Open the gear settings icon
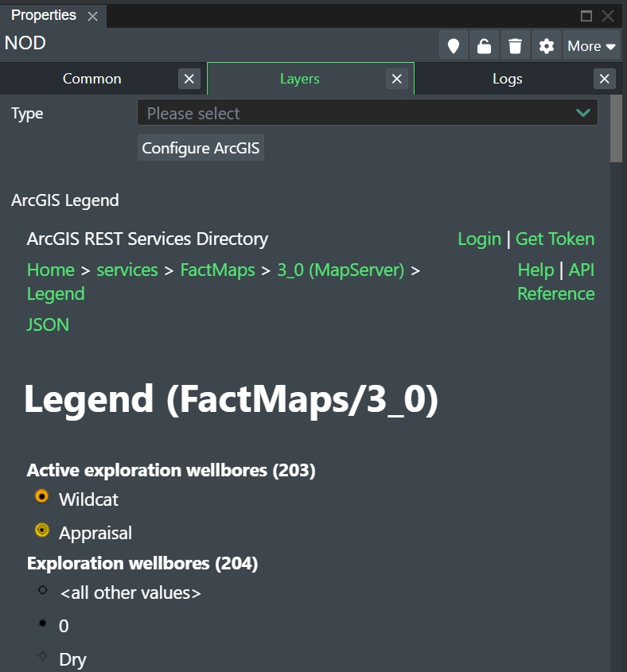This screenshot has width=627, height=672. pos(547,45)
